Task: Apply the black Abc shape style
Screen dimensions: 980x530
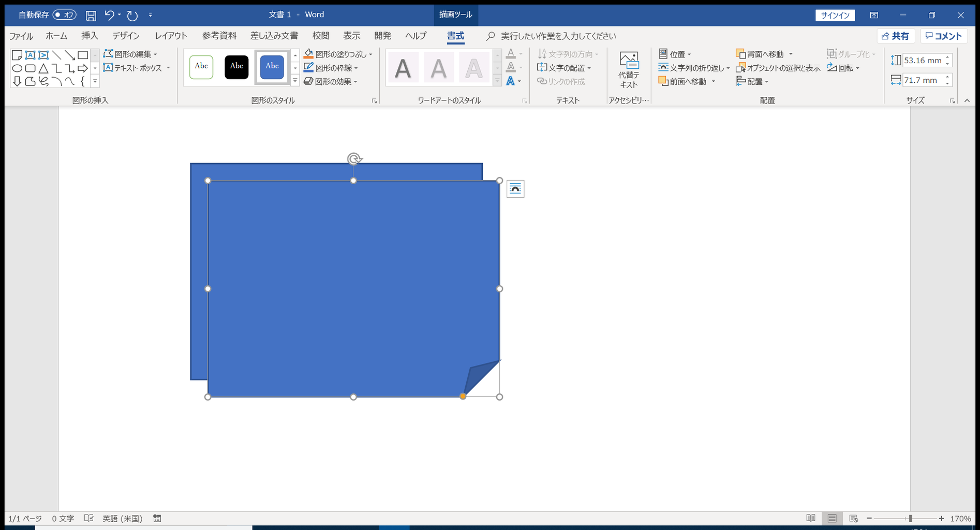Action: click(x=236, y=67)
